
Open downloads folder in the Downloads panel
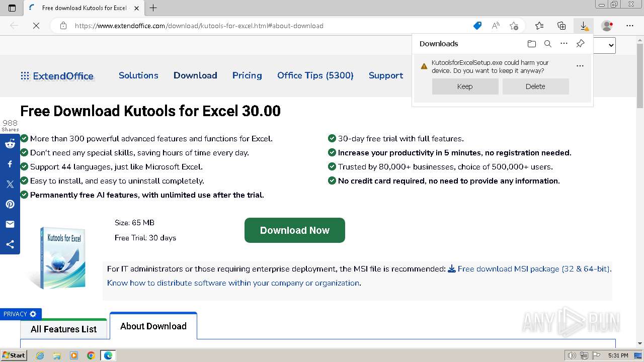click(532, 44)
